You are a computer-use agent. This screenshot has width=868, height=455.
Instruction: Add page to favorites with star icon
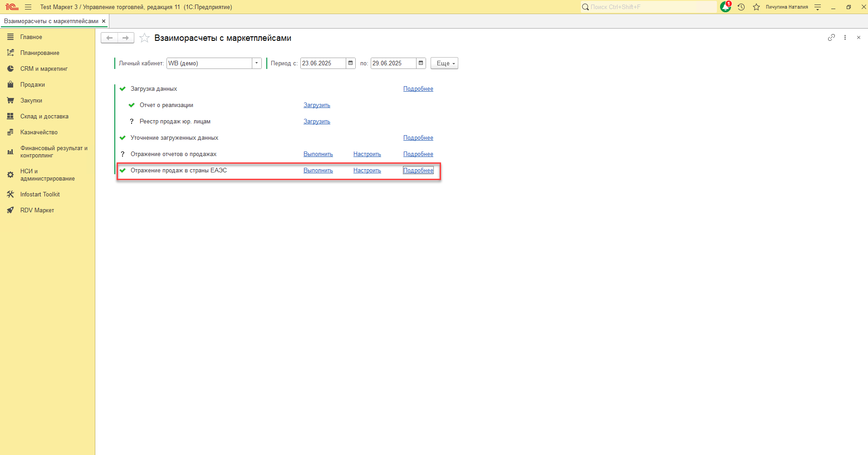point(144,38)
